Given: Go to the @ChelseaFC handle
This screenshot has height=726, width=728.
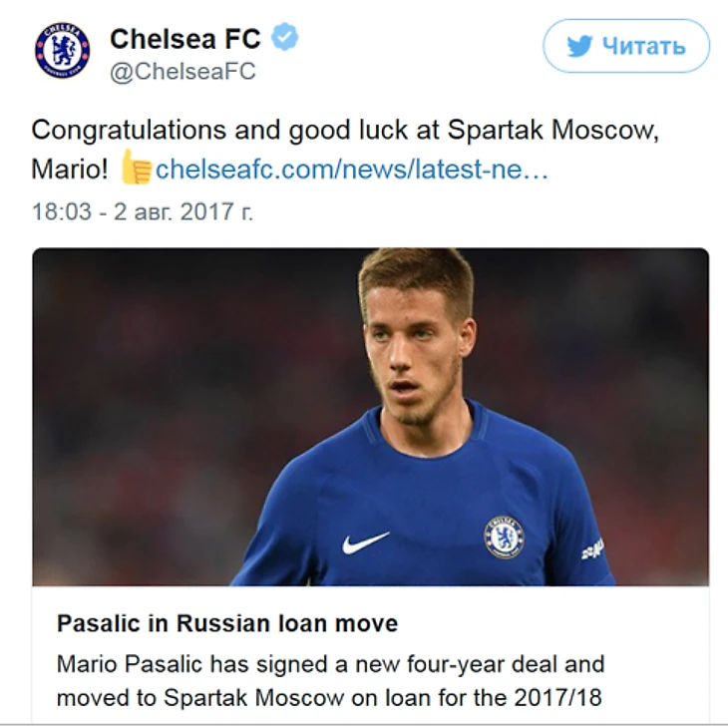Looking at the screenshot, I should point(182,72).
